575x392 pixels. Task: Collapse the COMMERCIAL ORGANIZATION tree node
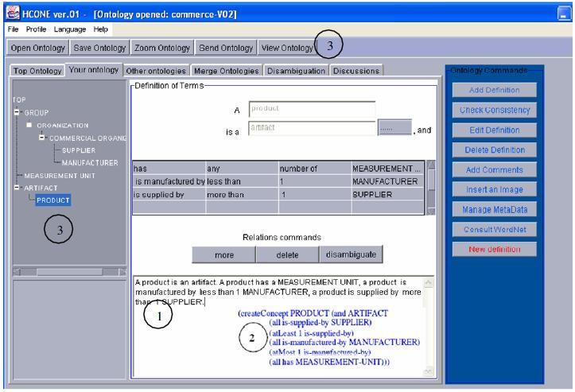click(x=42, y=138)
